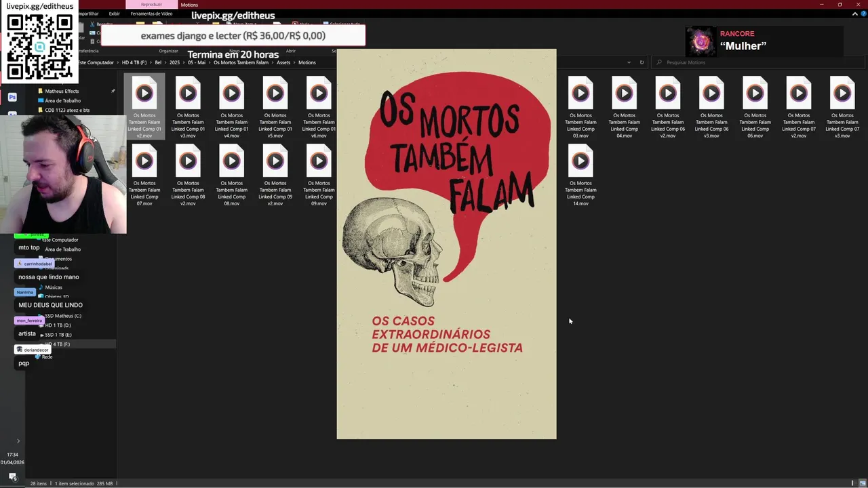This screenshot has width=868, height=488.
Task: Expand chevron after 2025 breadcrumb
Action: pyautogui.click(x=184, y=62)
